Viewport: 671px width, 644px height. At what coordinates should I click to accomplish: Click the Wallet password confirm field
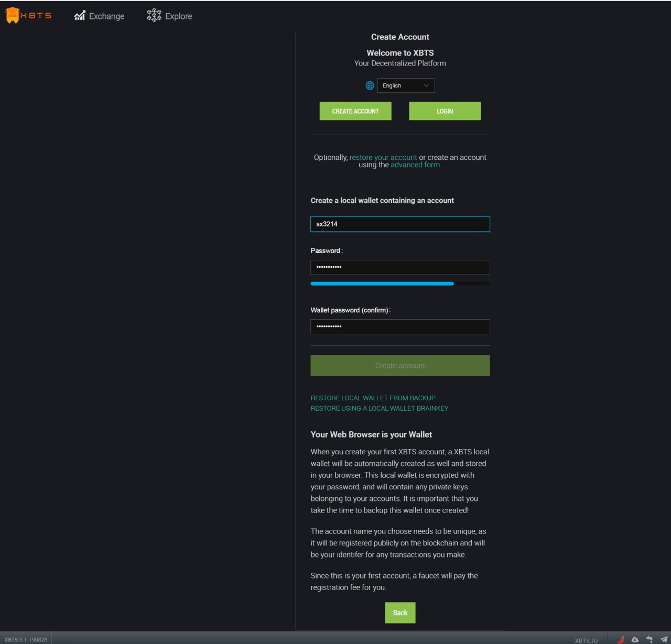400,326
